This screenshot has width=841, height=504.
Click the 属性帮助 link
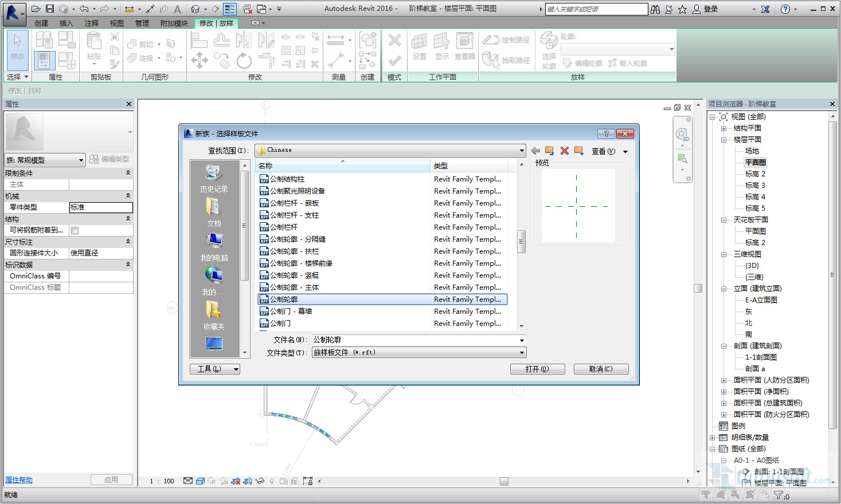[x=19, y=480]
